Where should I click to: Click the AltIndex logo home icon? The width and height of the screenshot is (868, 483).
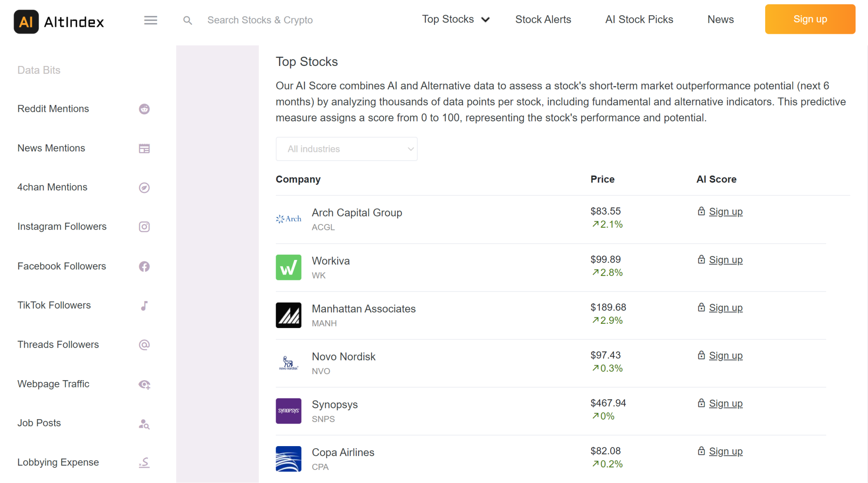coord(24,20)
